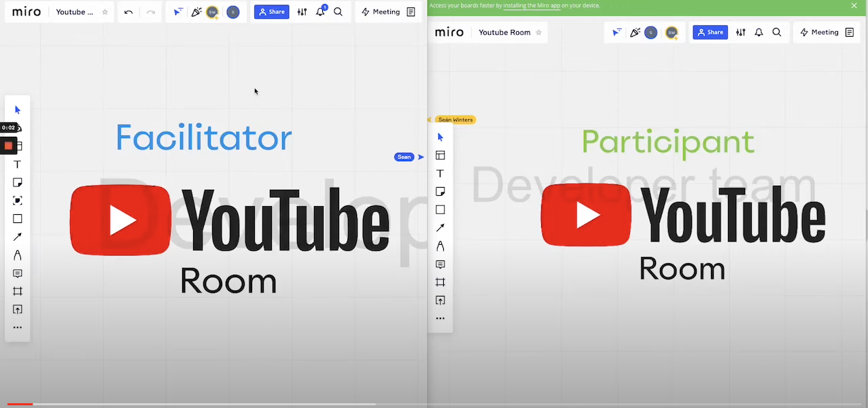The width and height of the screenshot is (868, 408).
Task: Star the Facilitator board title
Action: pyautogui.click(x=105, y=12)
